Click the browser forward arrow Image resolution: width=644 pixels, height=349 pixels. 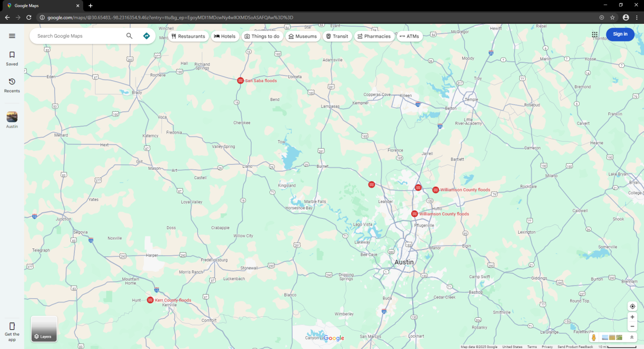coord(18,17)
